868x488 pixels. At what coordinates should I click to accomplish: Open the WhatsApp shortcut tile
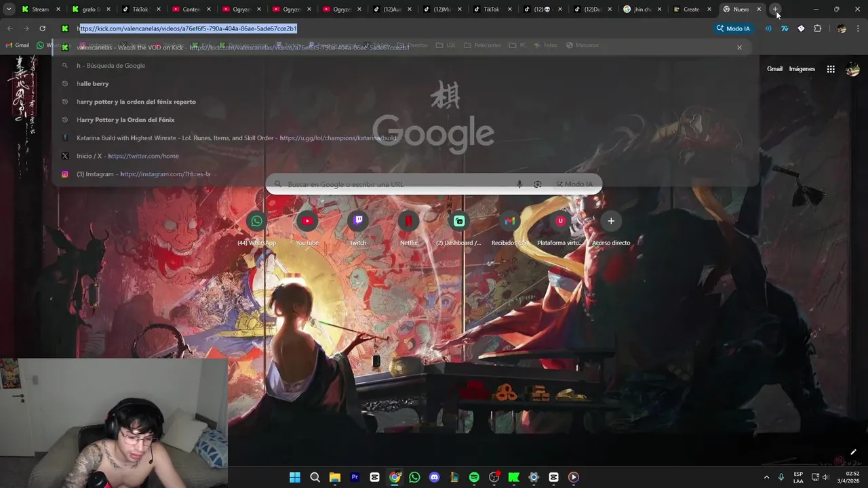[x=256, y=228]
